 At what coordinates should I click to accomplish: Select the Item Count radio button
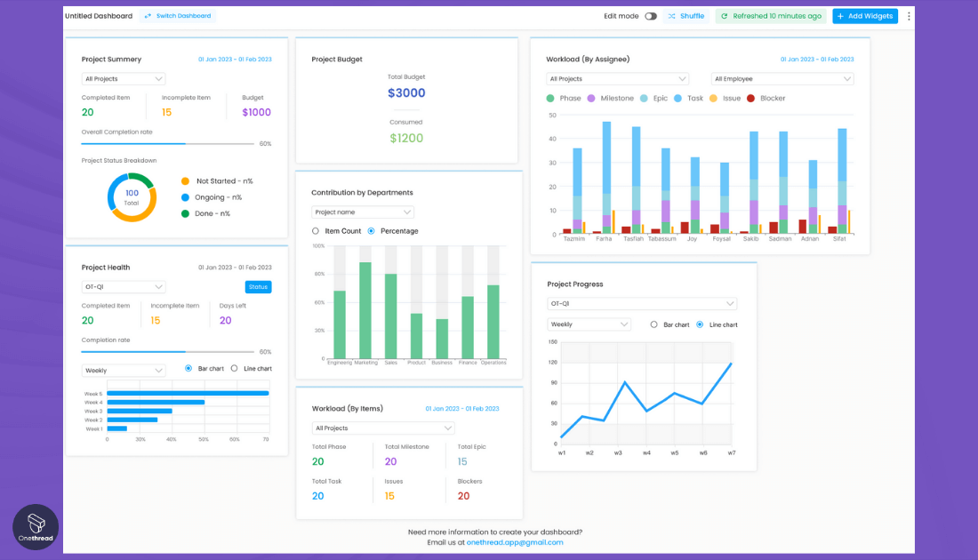point(315,230)
